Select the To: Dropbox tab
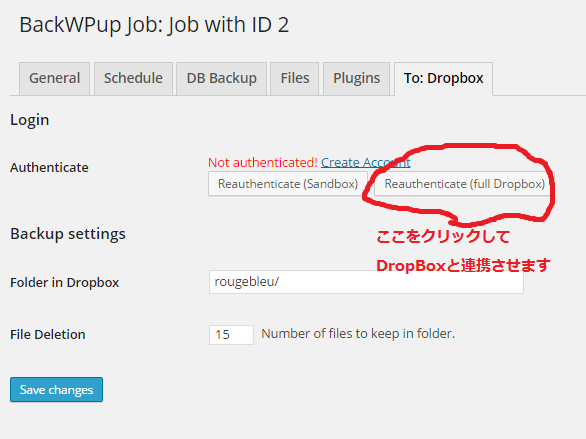 [444, 78]
